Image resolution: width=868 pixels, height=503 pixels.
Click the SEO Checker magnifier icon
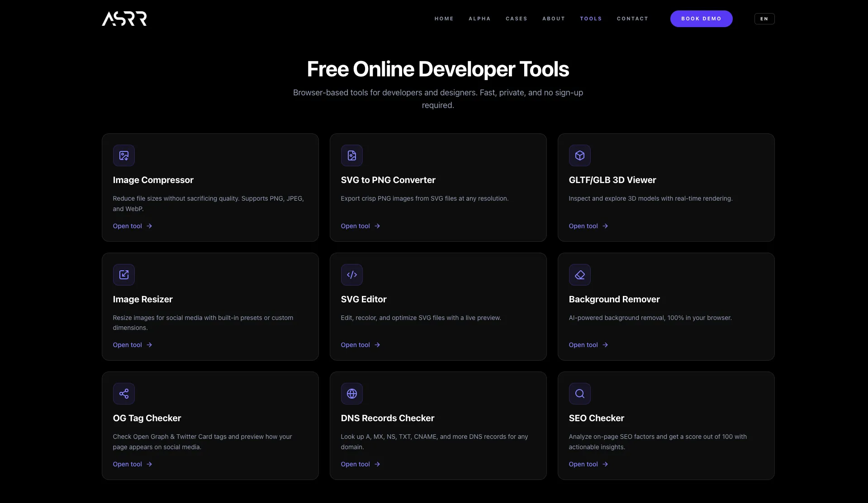(x=580, y=394)
